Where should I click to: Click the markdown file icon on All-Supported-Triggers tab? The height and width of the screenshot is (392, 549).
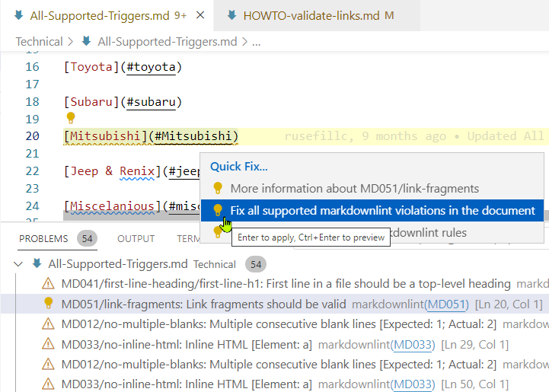point(18,14)
